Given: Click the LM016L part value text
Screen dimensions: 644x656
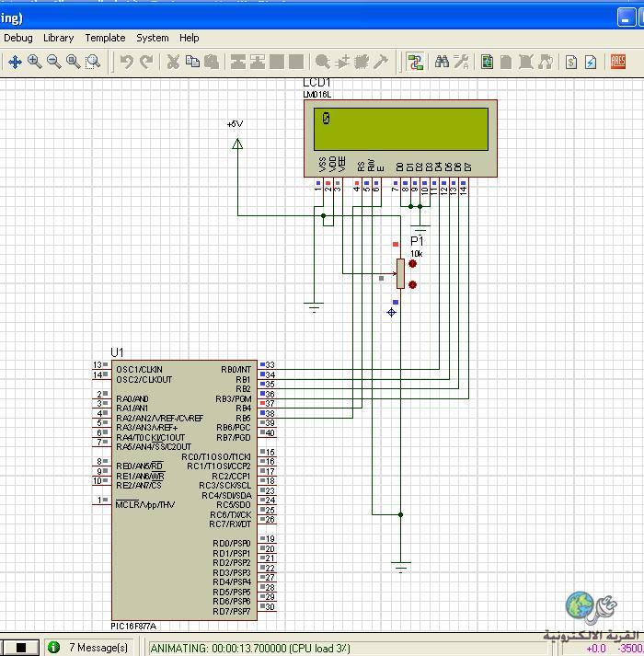Looking at the screenshot, I should pyautogui.click(x=317, y=95).
